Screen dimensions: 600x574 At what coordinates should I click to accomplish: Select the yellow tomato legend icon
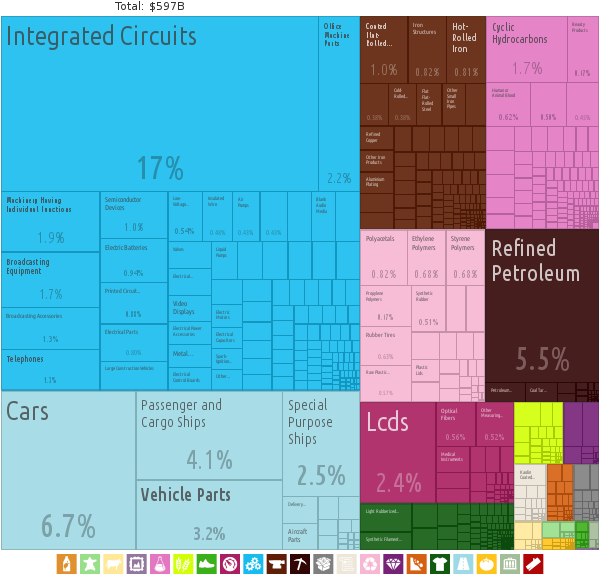pyautogui.click(x=487, y=564)
